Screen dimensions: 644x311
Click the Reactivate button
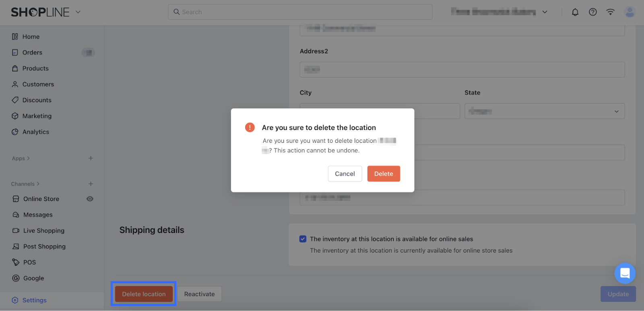click(x=199, y=294)
